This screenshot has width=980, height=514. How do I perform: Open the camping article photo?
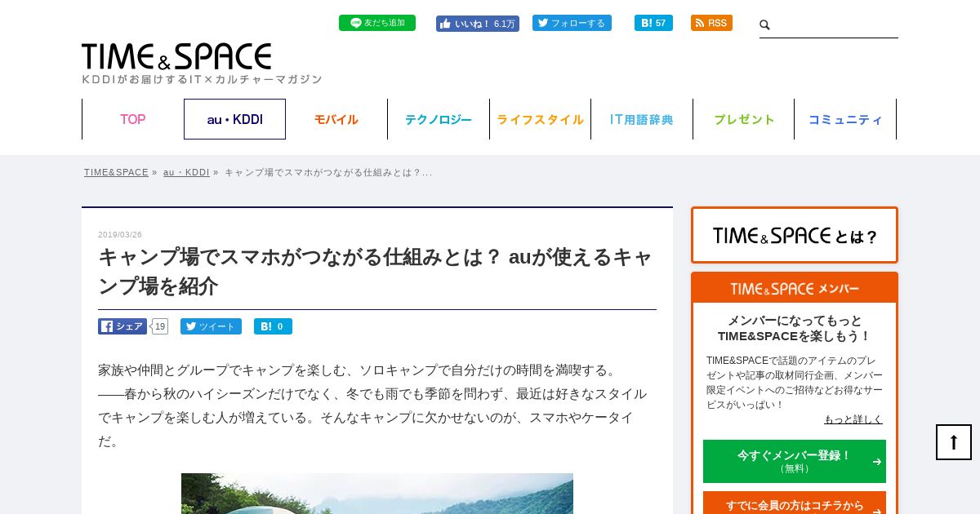[x=377, y=494]
